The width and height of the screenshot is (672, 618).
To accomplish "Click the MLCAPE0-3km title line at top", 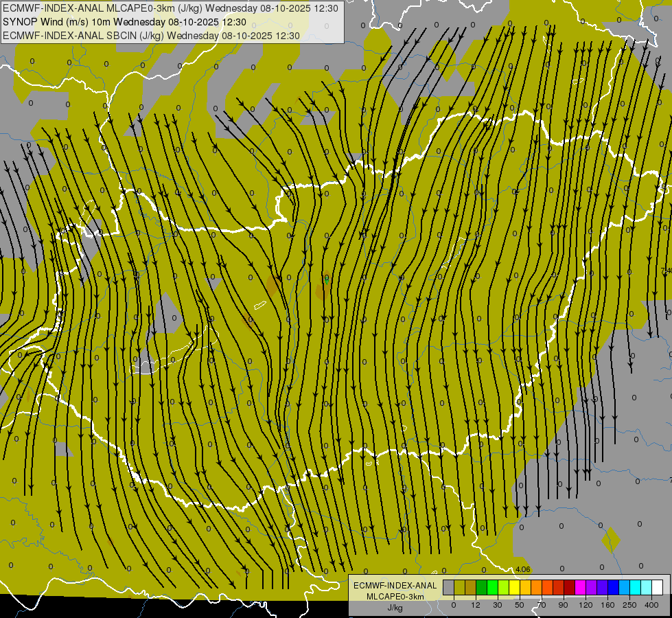I will point(170,8).
